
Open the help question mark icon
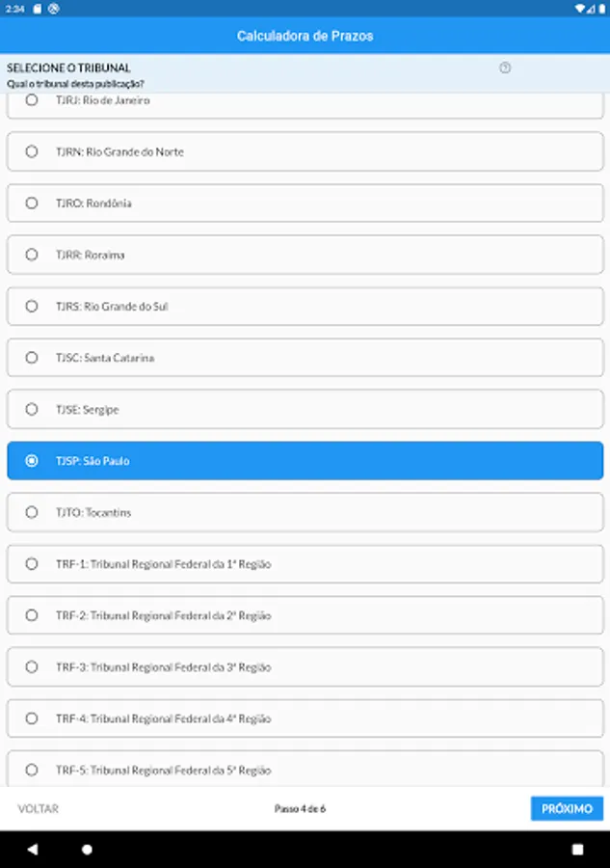[x=504, y=68]
